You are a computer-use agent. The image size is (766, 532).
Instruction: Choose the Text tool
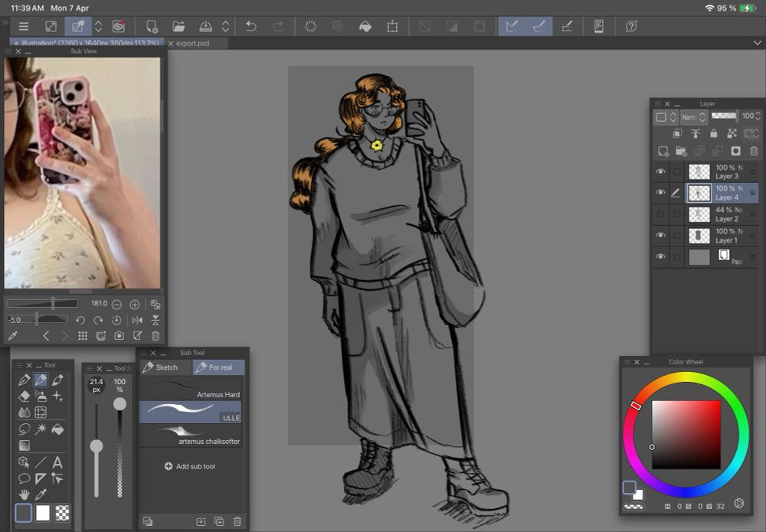pos(57,463)
